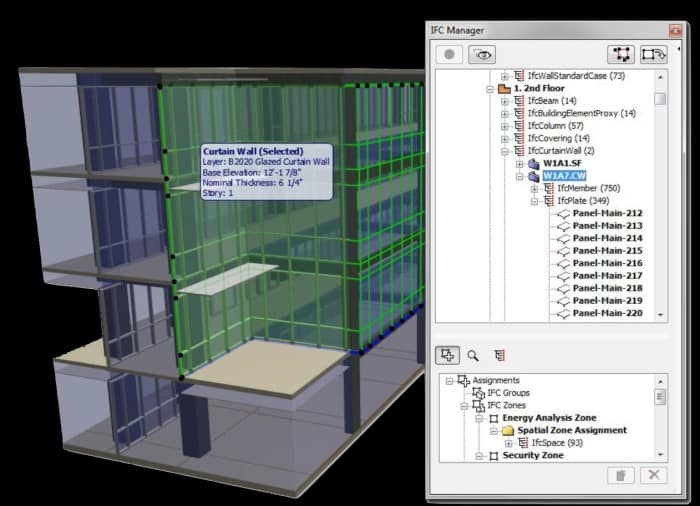Click the up arrow of the upper tree scrollbar
The width and height of the screenshot is (700, 506).
point(660,77)
